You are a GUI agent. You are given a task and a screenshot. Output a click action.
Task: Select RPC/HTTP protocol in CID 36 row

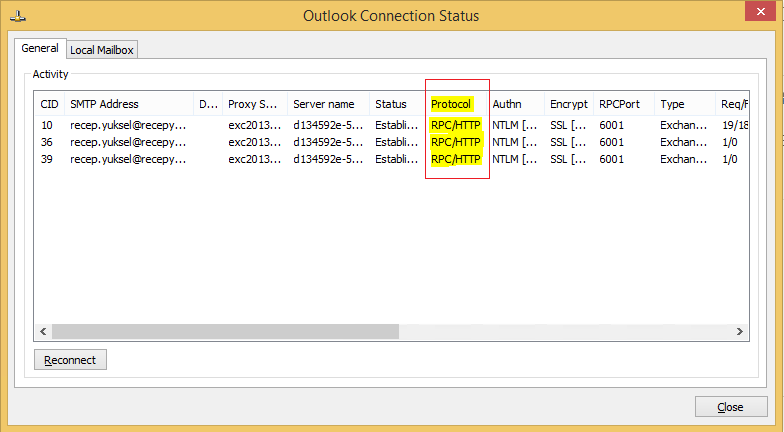point(456,142)
